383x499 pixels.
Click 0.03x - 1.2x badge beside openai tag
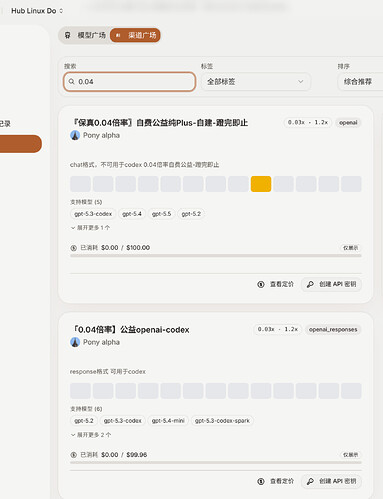(308, 123)
